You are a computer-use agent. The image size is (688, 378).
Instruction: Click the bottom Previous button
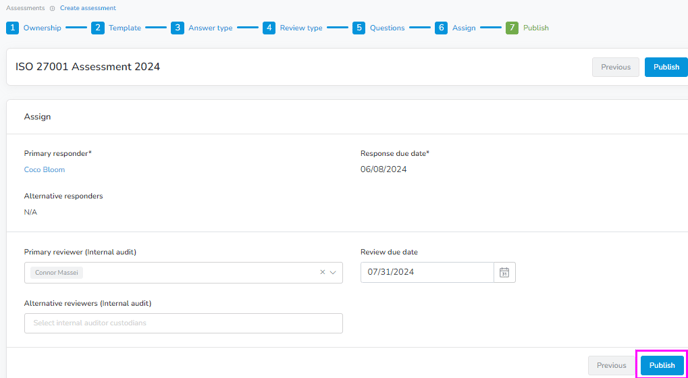[x=611, y=365]
